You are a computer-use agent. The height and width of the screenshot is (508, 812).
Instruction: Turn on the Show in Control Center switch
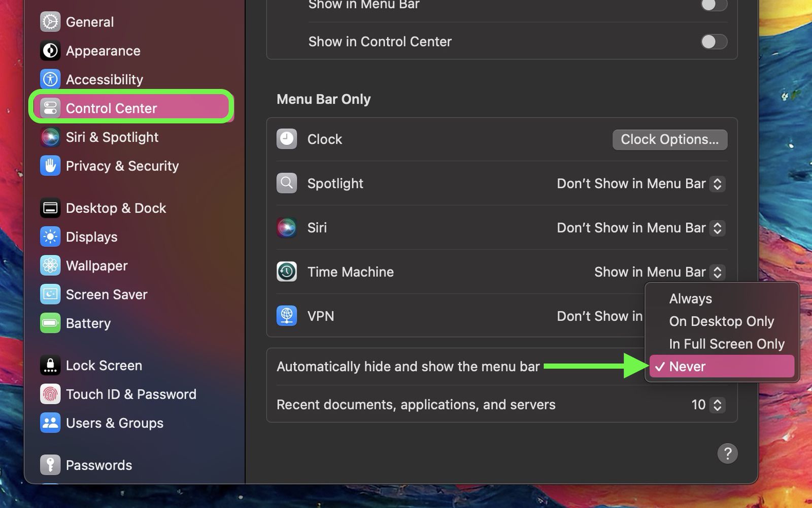pos(714,42)
